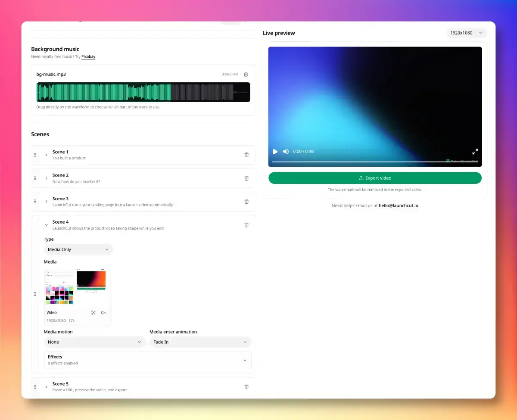Open the Type dropdown showing Media Only
Viewport: 517px width, 420px height.
tap(78, 249)
